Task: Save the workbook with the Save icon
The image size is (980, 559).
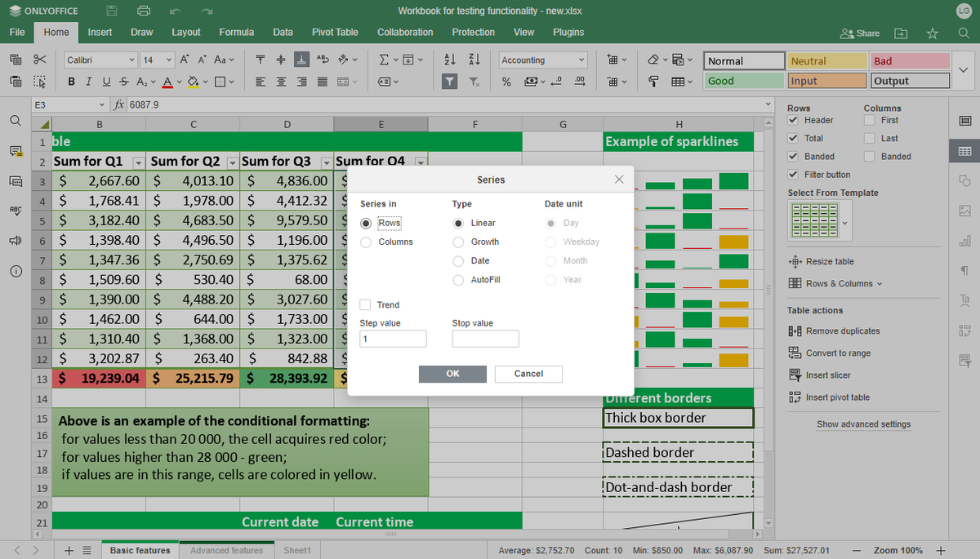Action: point(113,11)
